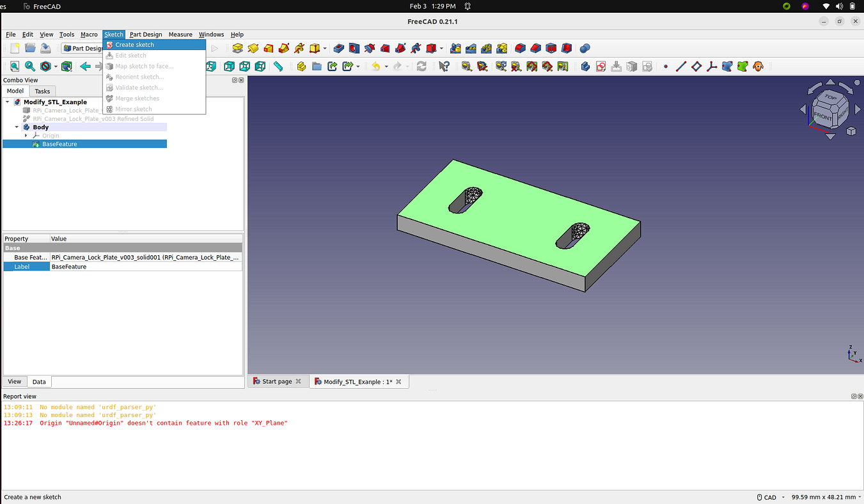Click the Create body icon
This screenshot has width=864, height=504.
585,66
